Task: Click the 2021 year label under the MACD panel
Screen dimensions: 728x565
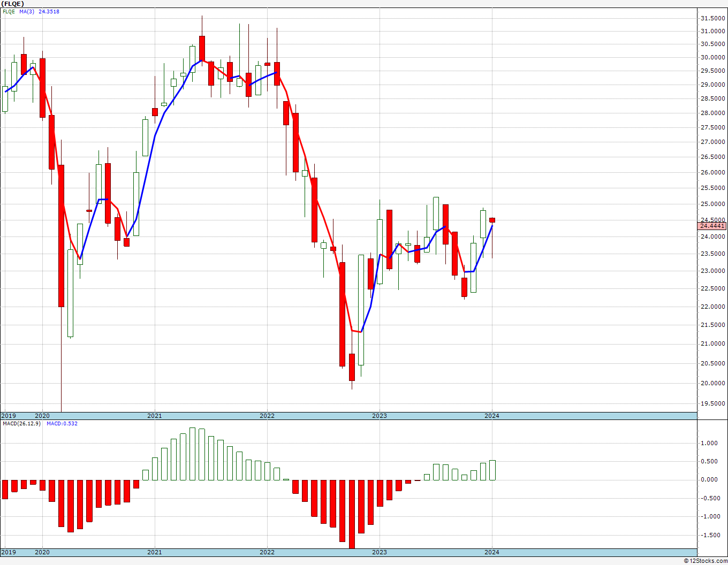Action: point(155,552)
